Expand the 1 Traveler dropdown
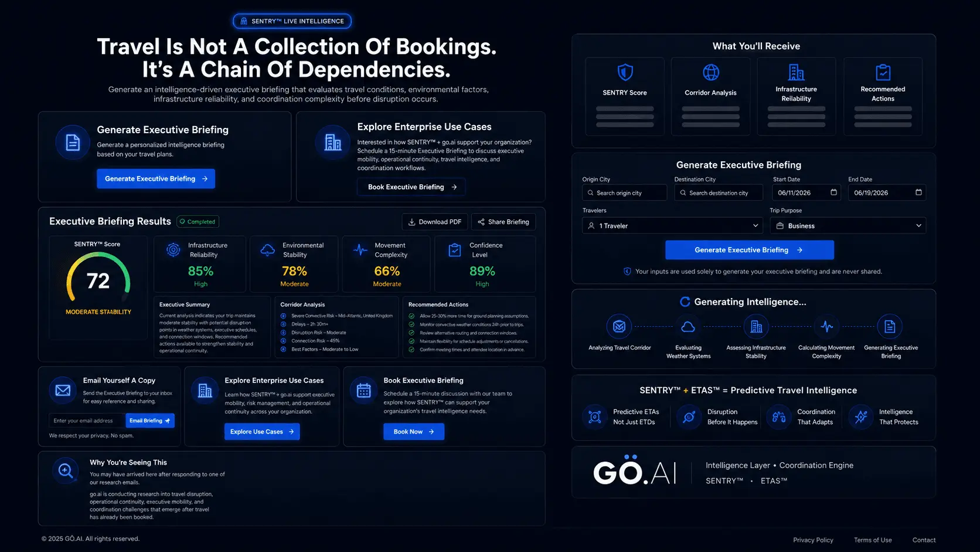Screen dimensions: 980x552 pos(672,226)
